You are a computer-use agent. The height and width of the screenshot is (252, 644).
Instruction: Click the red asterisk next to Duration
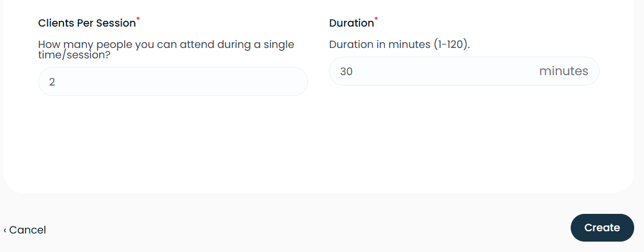[376, 18]
